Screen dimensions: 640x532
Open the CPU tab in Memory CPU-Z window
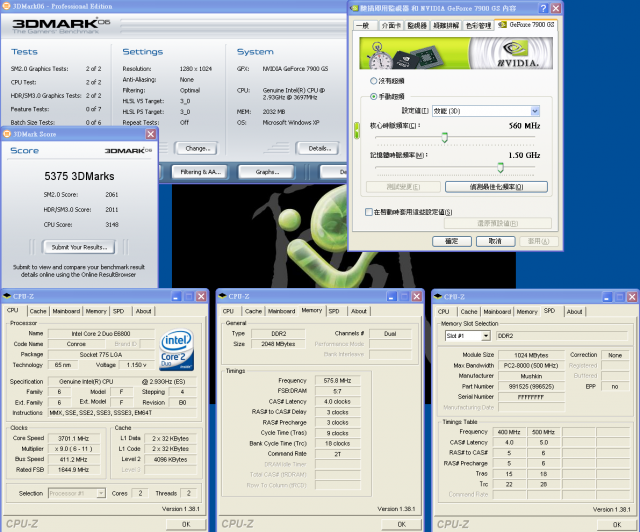click(228, 311)
